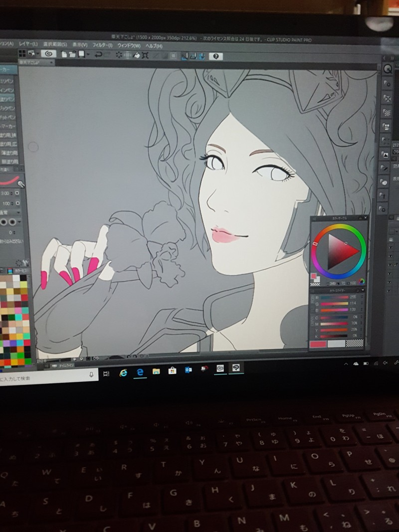Open dropdown arrow next to the launcher icon
Image resolution: width=399 pixels, height=532 pixels.
tap(38, 53)
